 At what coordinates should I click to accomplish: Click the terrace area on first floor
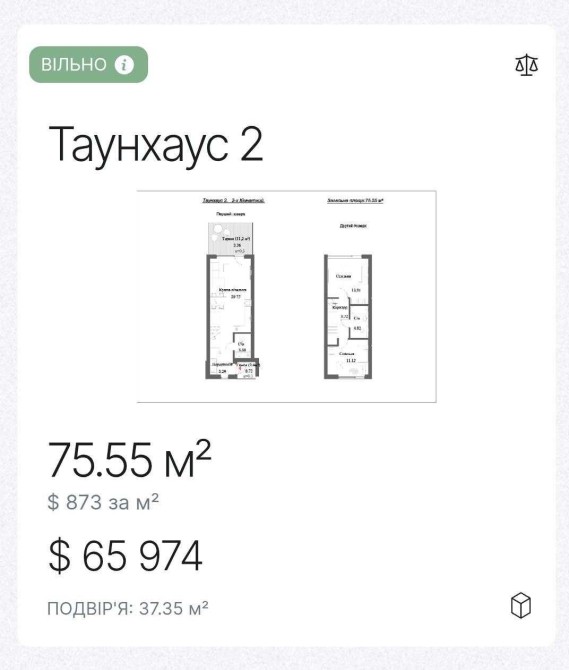pos(231,238)
